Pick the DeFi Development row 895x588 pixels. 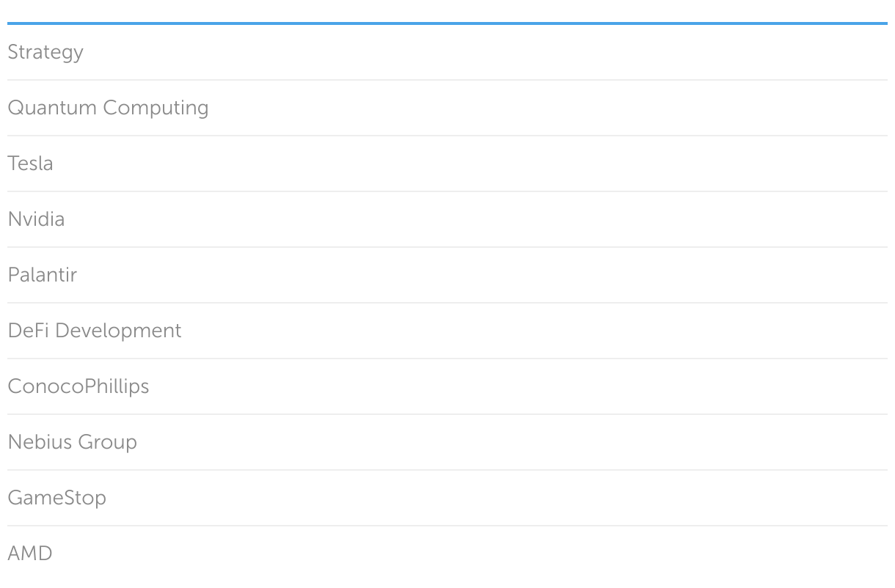tap(94, 331)
